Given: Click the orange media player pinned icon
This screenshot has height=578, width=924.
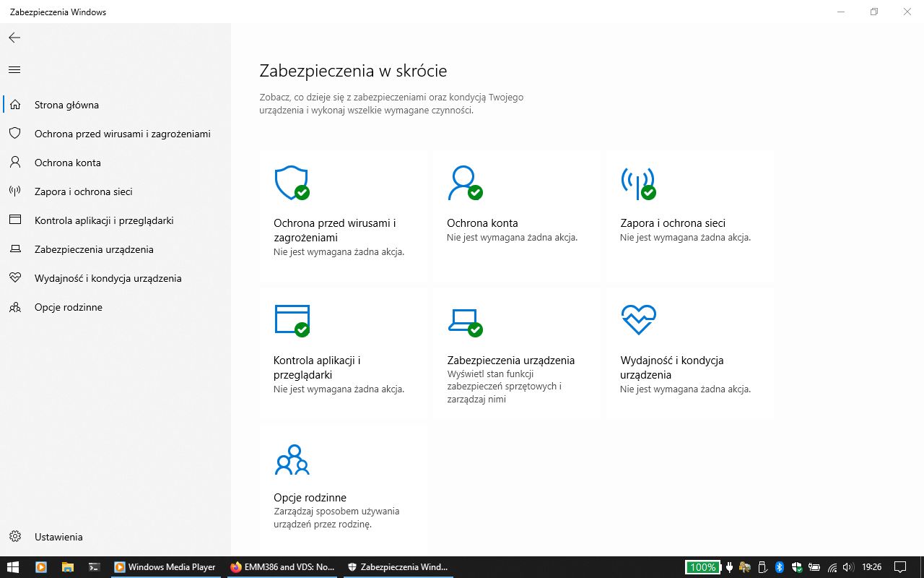Looking at the screenshot, I should pyautogui.click(x=40, y=567).
